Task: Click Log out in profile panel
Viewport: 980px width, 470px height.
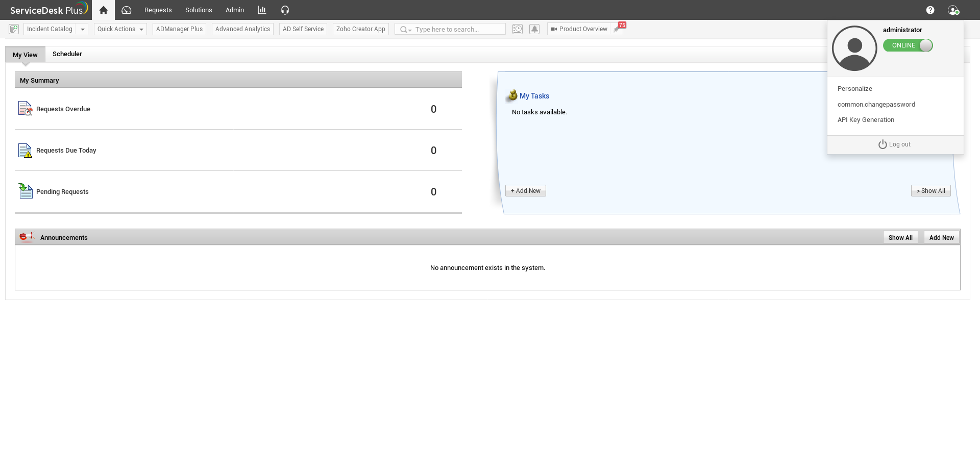Action: tap(895, 144)
